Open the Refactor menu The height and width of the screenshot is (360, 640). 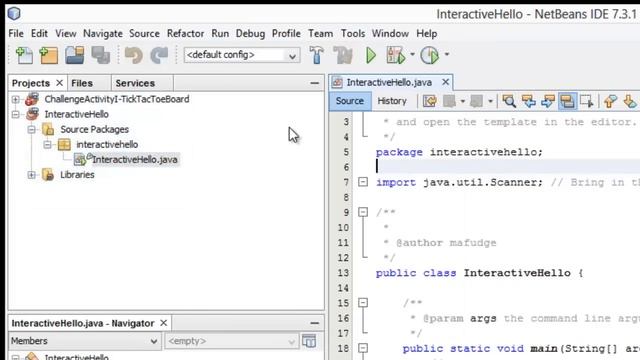[185, 33]
